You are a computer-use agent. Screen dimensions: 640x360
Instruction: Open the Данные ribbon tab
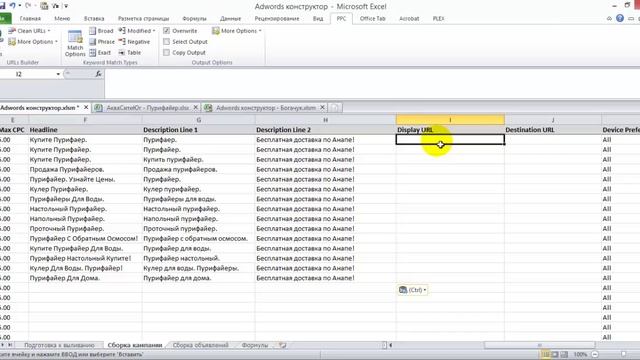coord(230,18)
